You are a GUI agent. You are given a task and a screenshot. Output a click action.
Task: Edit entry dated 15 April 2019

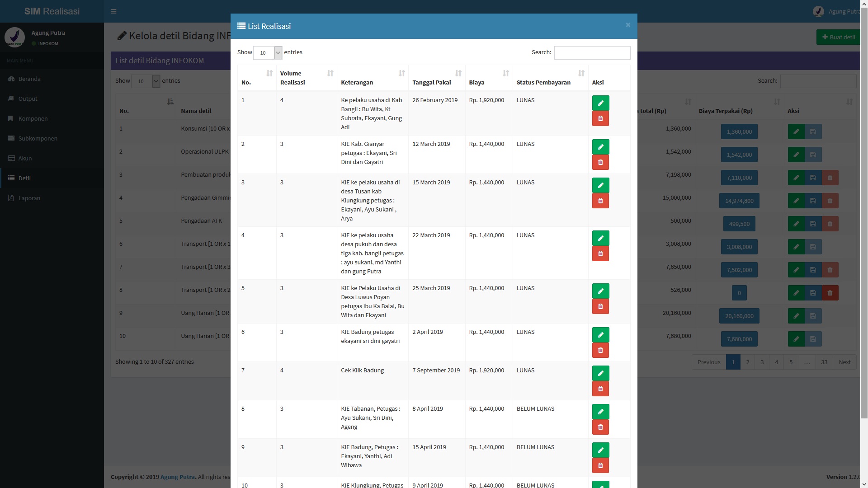[600, 450]
